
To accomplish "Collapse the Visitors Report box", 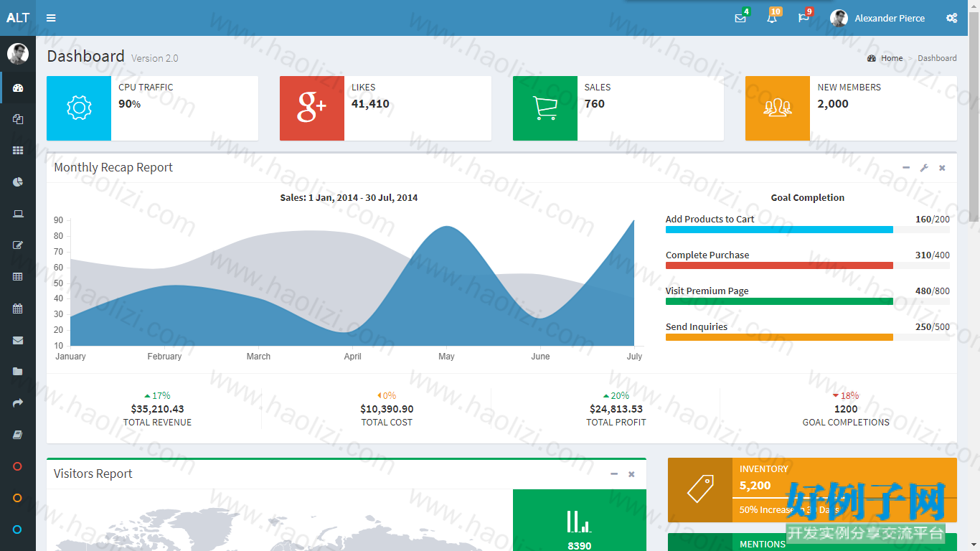I will (614, 474).
